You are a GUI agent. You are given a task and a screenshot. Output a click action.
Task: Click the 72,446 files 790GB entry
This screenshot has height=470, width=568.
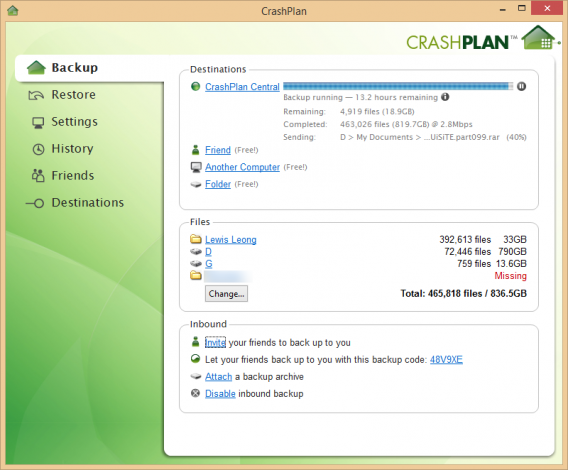pyautogui.click(x=485, y=251)
